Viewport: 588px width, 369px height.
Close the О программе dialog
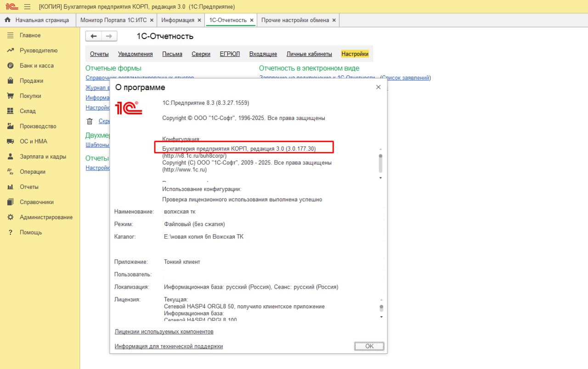click(x=379, y=87)
